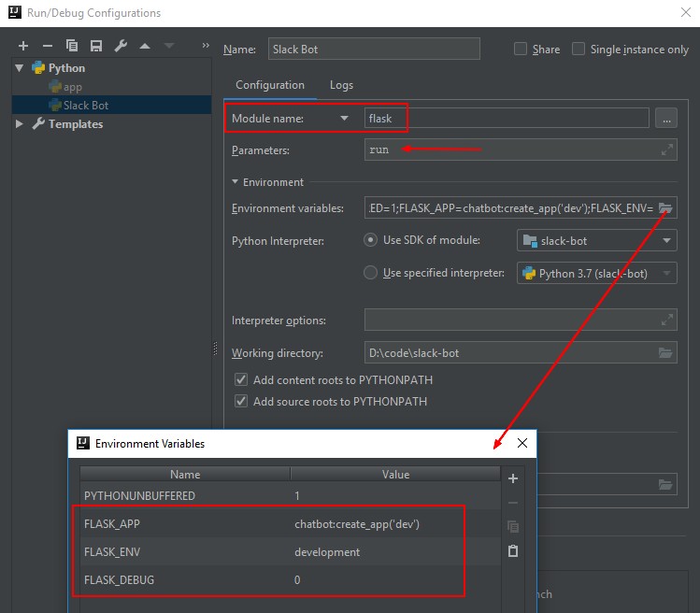Copy the selected configuration
This screenshot has height=613, width=700.
coord(72,46)
